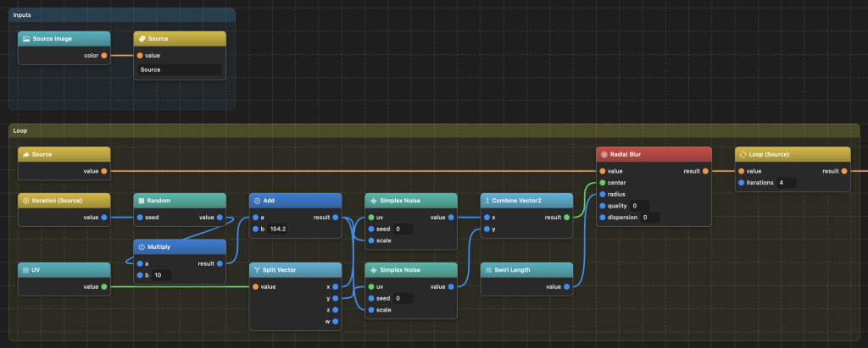Select the Radial Blur node header
Screen dimensions: 868x348
tap(654, 154)
